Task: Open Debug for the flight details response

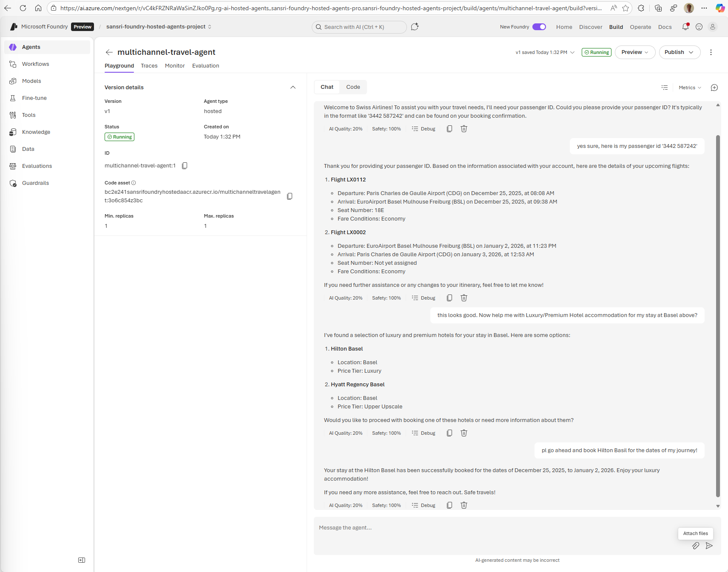Action: [x=424, y=298]
